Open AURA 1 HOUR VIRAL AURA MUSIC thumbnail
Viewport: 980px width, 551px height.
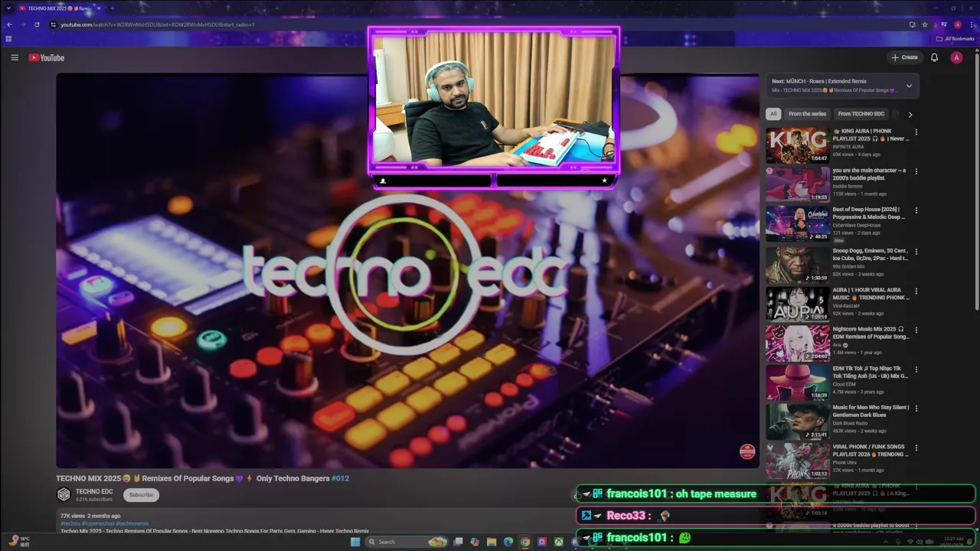point(798,304)
